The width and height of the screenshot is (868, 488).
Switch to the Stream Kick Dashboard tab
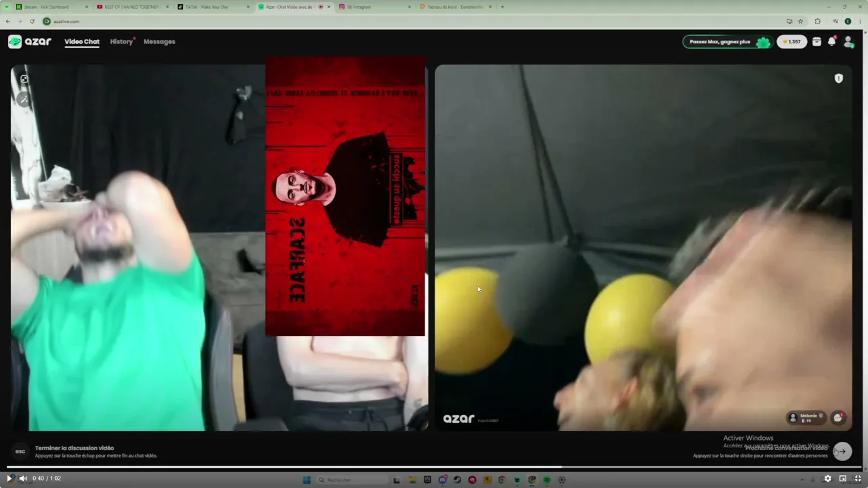[51, 7]
